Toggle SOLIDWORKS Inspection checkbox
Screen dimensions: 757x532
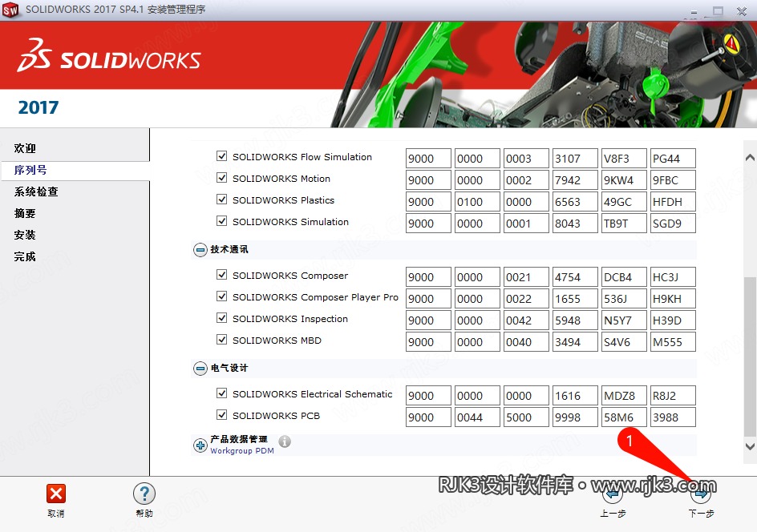pos(221,318)
